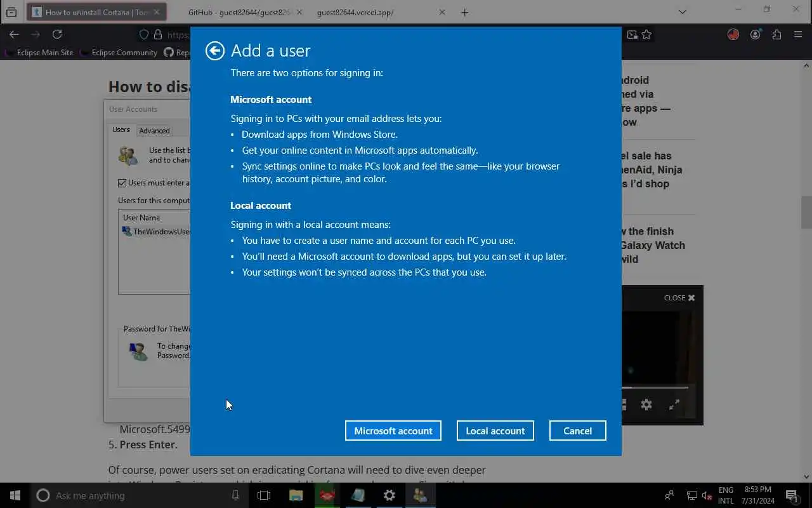812x508 pixels.
Task: Select Users tab in User Accounts window
Action: (121, 130)
